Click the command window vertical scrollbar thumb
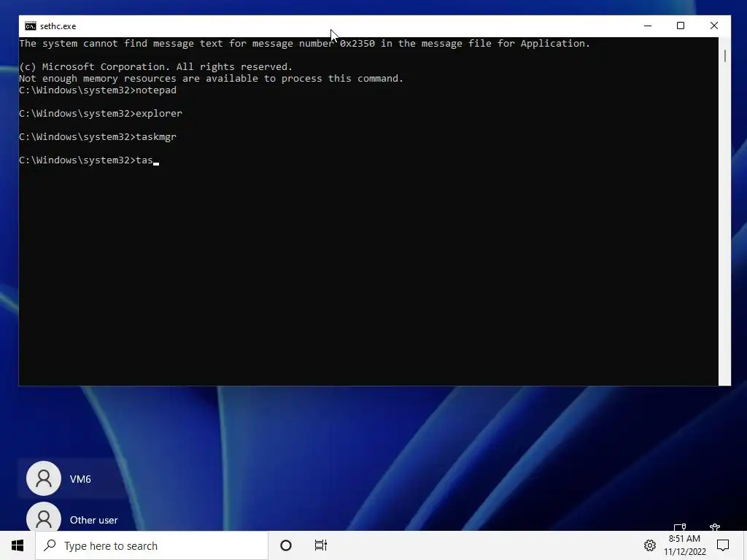 click(x=724, y=55)
